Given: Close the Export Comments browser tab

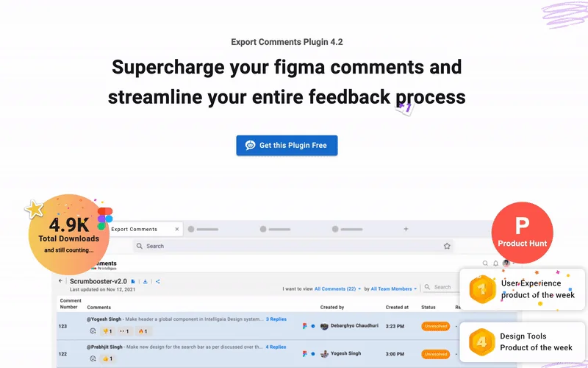Looking at the screenshot, I should coord(177,229).
